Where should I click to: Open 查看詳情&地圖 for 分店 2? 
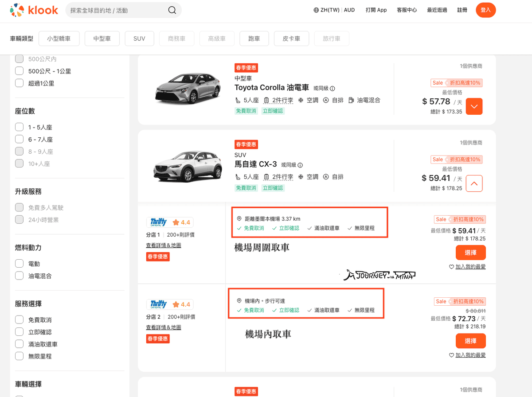click(164, 327)
